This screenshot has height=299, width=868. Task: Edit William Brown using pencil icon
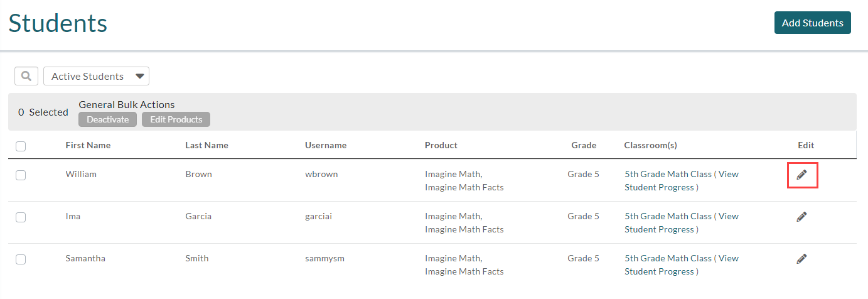coord(801,175)
